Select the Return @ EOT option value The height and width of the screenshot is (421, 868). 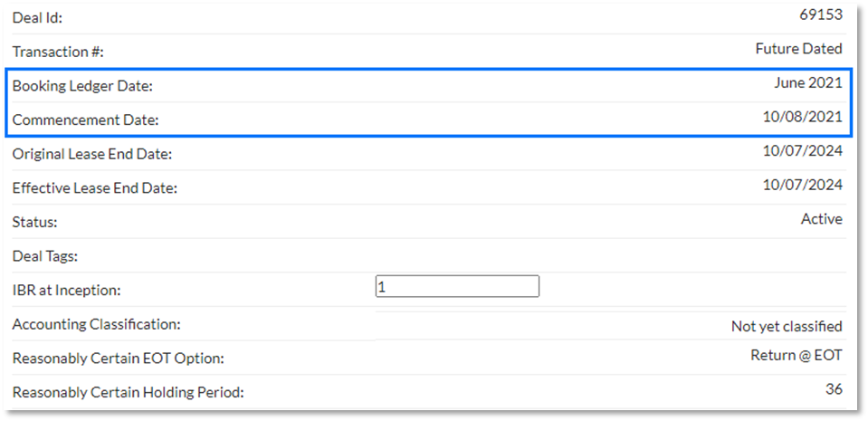pos(796,355)
